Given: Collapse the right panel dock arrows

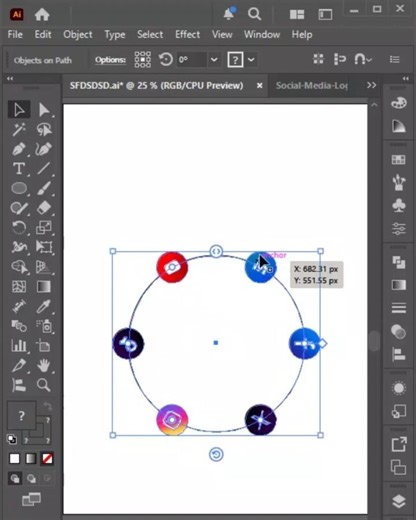Looking at the screenshot, I should tap(405, 79).
